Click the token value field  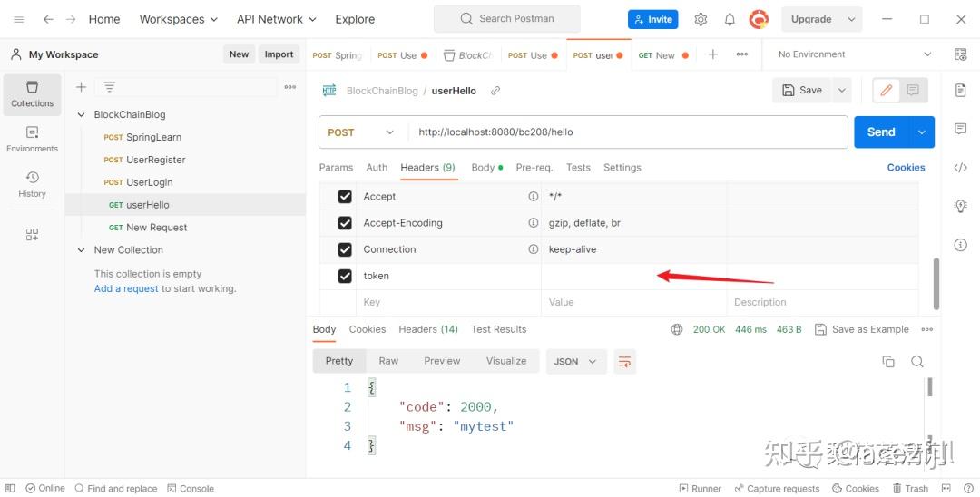tap(633, 276)
